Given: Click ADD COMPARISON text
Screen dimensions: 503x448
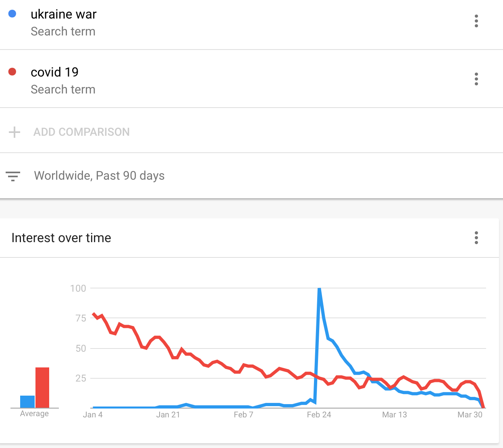Looking at the screenshot, I should [x=81, y=132].
